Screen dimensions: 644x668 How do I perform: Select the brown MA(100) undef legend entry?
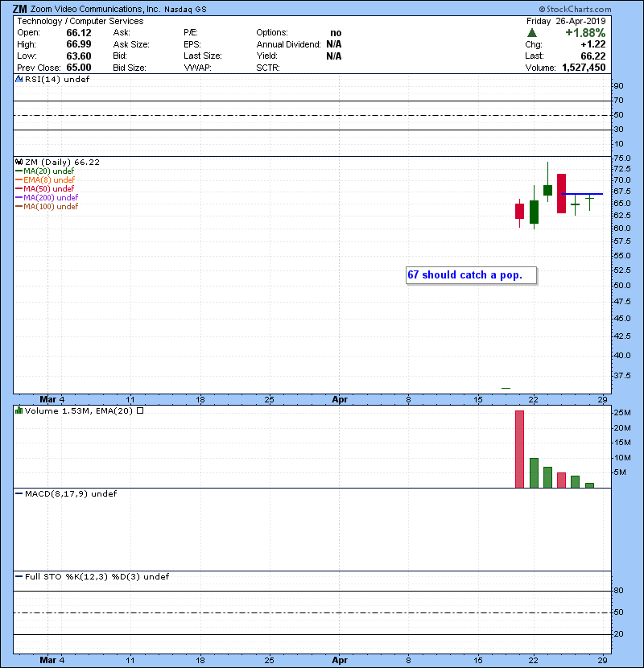coord(47,206)
